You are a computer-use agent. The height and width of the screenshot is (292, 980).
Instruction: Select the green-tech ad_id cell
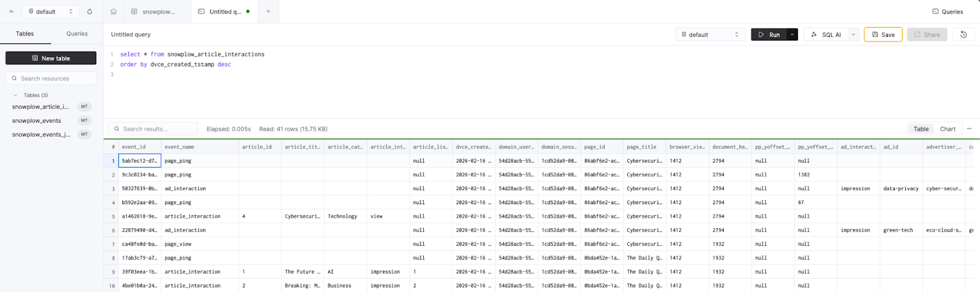[901, 230]
